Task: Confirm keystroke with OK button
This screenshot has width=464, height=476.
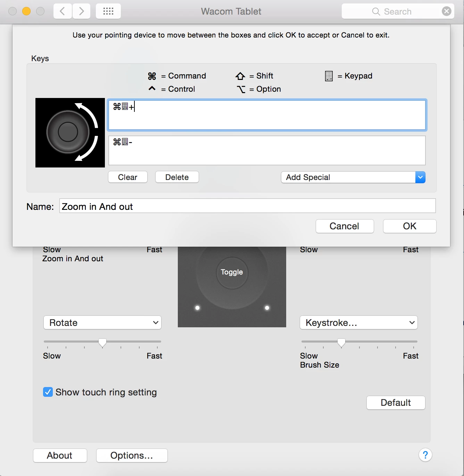Action: click(409, 226)
